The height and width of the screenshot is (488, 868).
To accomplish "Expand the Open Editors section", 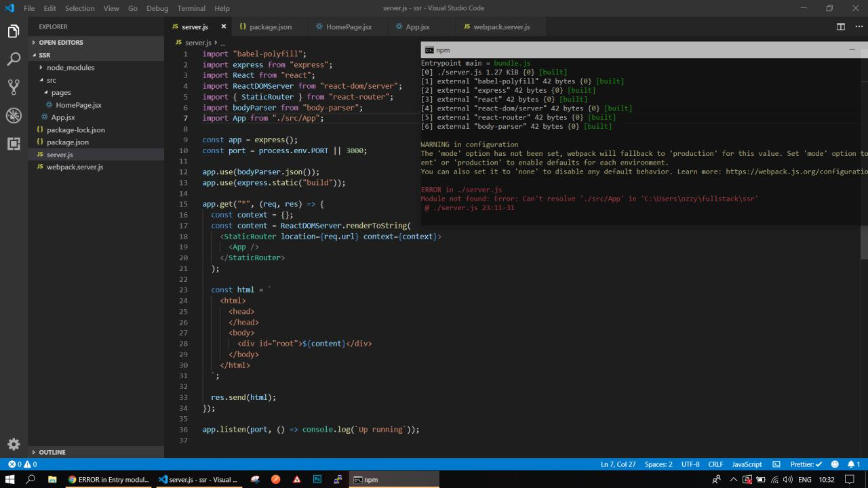I will (96, 42).
